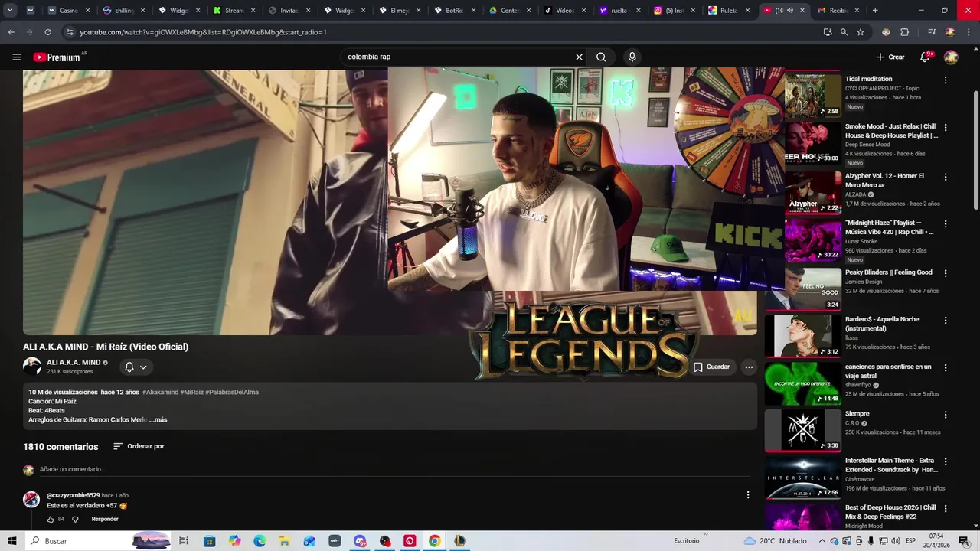Expand subscription notification bell dropdown
Image resolution: width=980 pixels, height=551 pixels.
coord(136,367)
